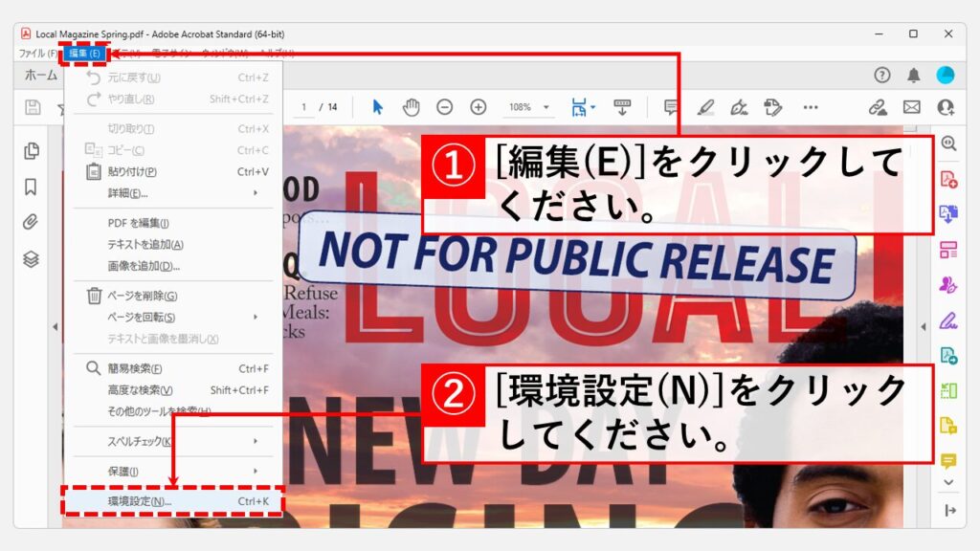Expand the 詳細(E) submenu
Viewport: 980px width, 551px height.
(172, 192)
